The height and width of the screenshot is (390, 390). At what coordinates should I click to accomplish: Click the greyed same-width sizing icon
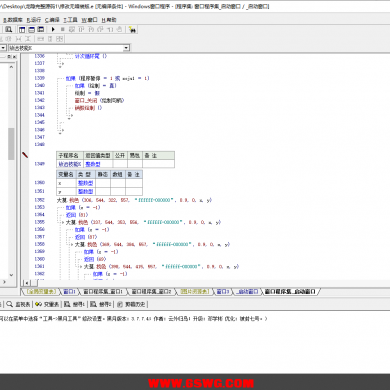point(40,39)
